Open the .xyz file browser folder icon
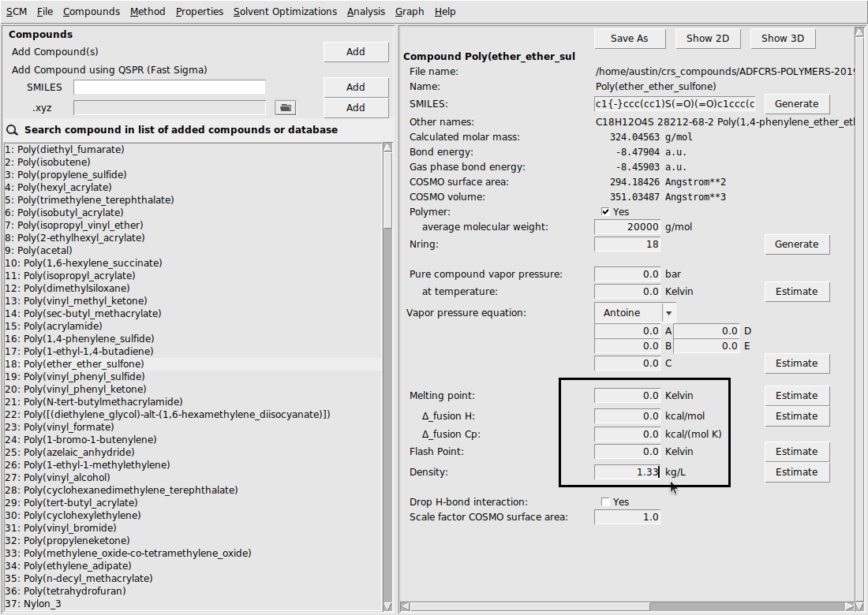 [x=285, y=107]
